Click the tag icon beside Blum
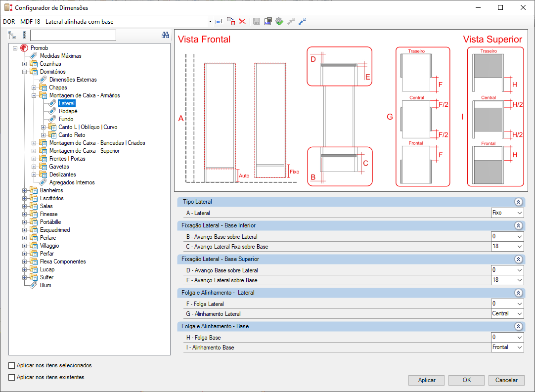This screenshot has height=392, width=535. click(34, 285)
